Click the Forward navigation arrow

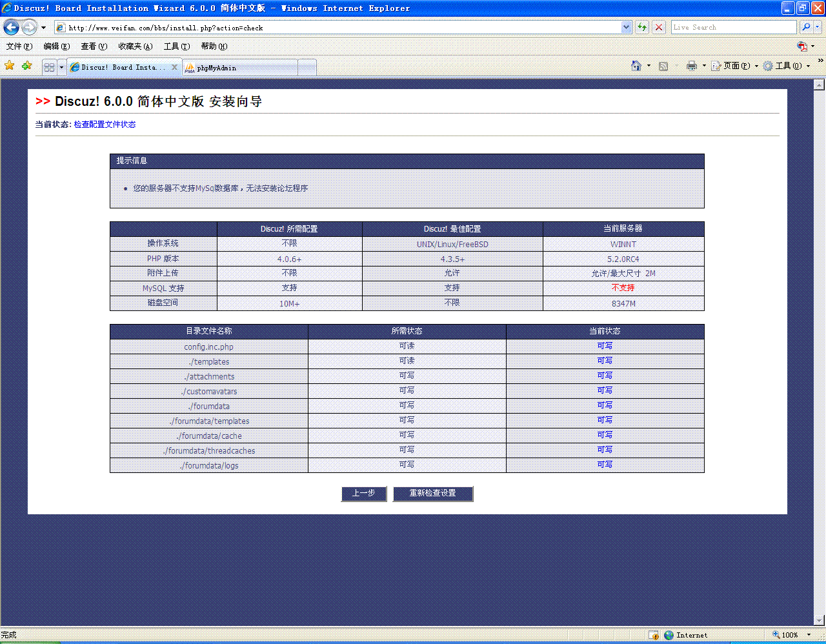29,27
